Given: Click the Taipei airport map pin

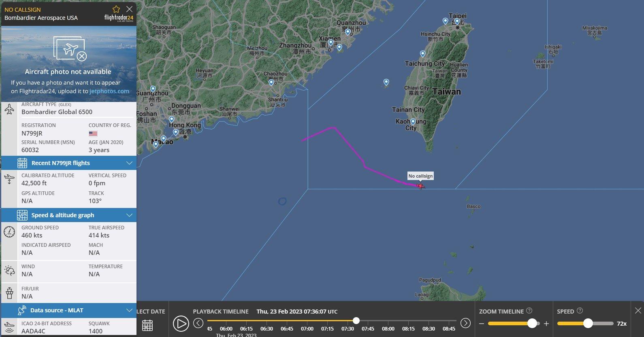Looking at the screenshot, I should (457, 22).
